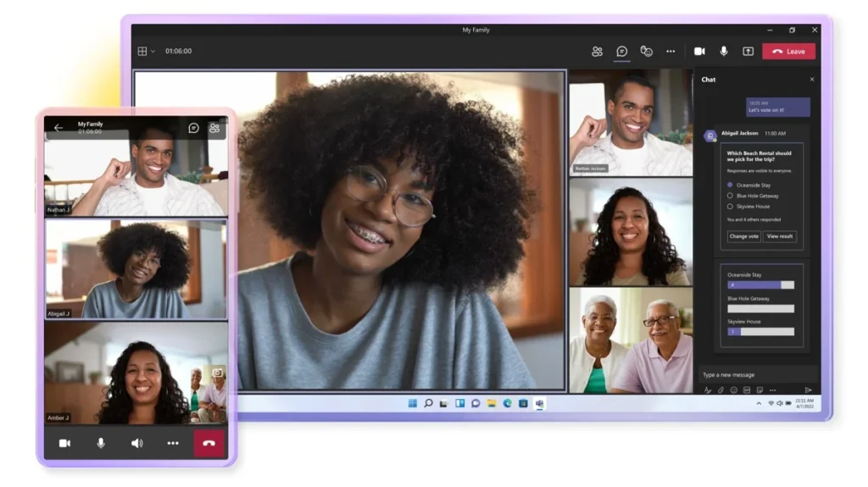
Task: Toggle the chat panel icon in desktop toolbar
Action: tap(621, 52)
